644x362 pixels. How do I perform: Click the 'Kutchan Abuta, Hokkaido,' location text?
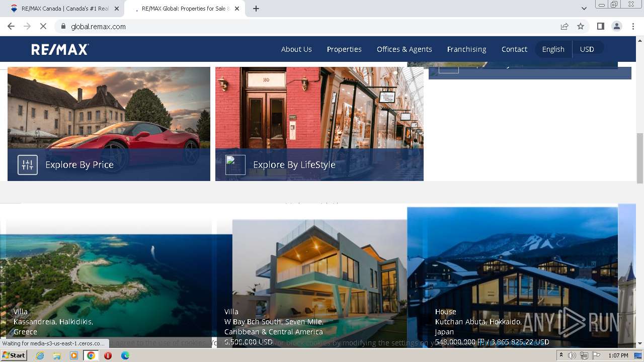pos(478,322)
